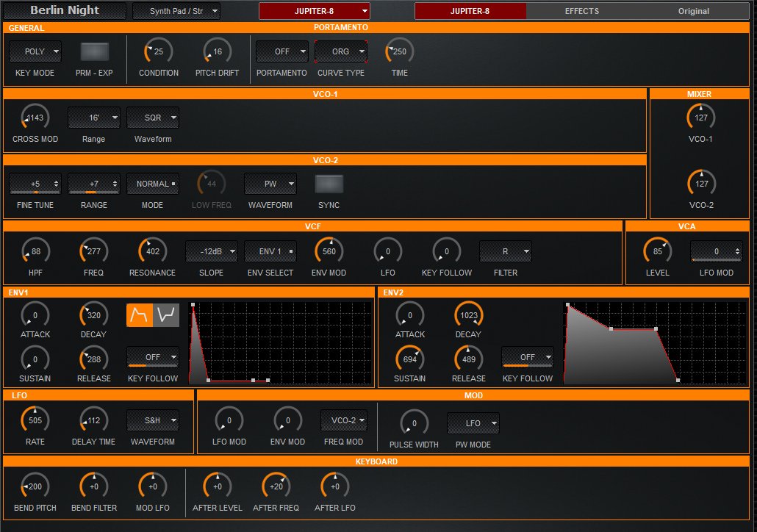Click the ENV1 envelope graph display
Image resolution: width=757 pixels, height=532 pixels.
281,342
